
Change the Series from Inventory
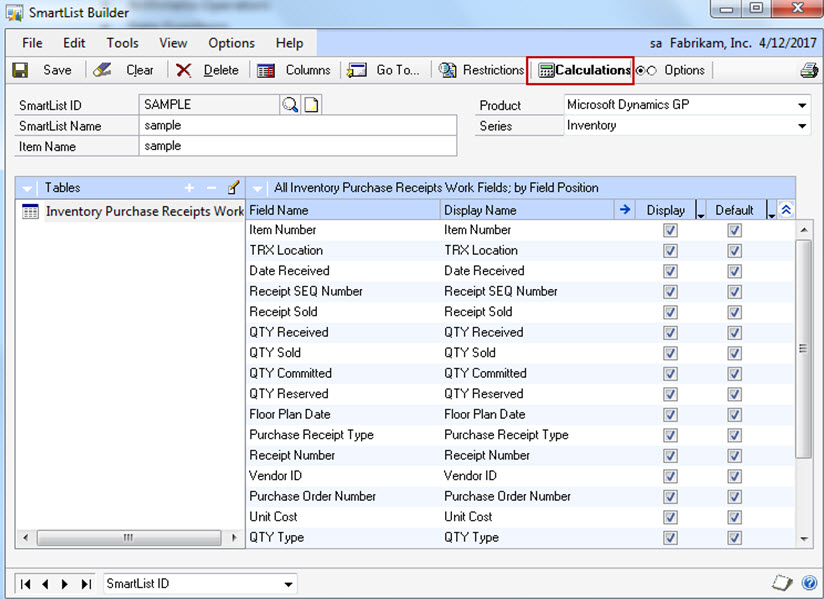(803, 126)
